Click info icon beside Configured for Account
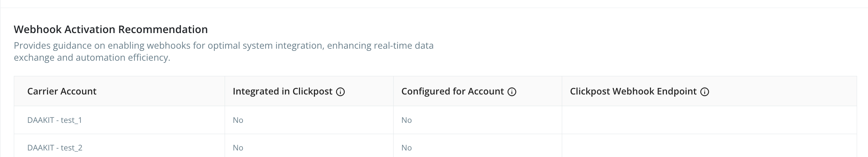Screen dimensions: 868x157 coord(512,92)
